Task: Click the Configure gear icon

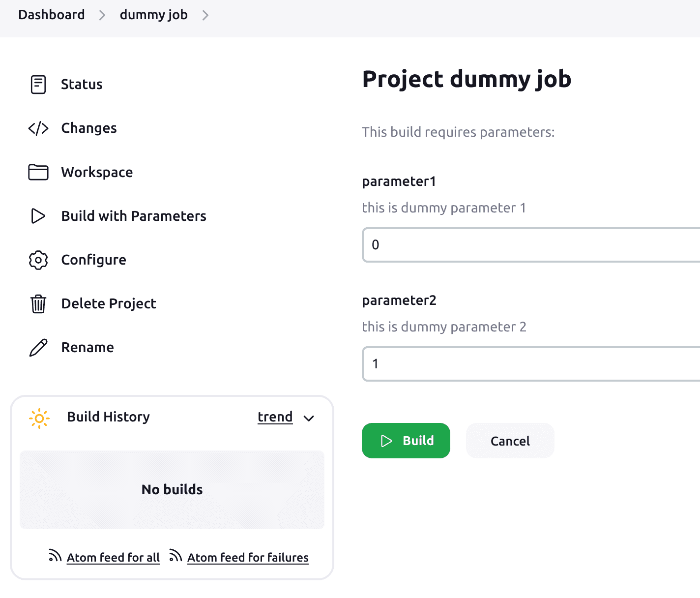Action: click(x=38, y=260)
